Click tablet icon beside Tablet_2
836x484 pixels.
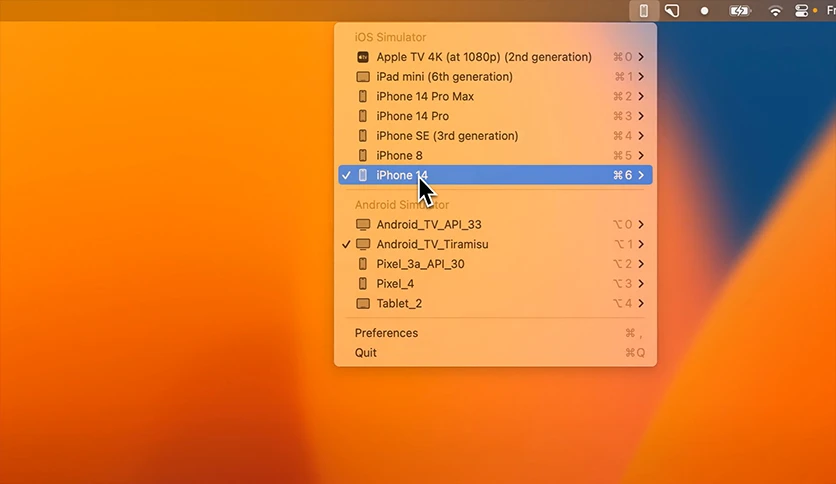coord(363,303)
